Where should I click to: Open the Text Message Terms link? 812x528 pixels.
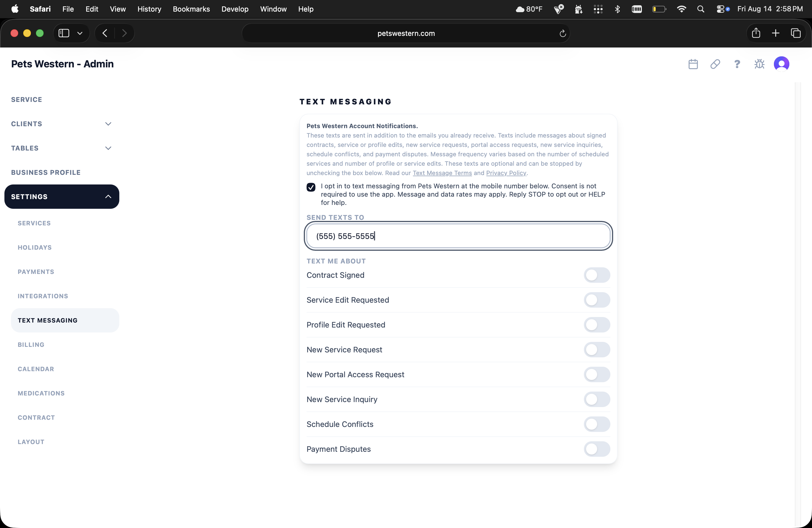pos(442,173)
